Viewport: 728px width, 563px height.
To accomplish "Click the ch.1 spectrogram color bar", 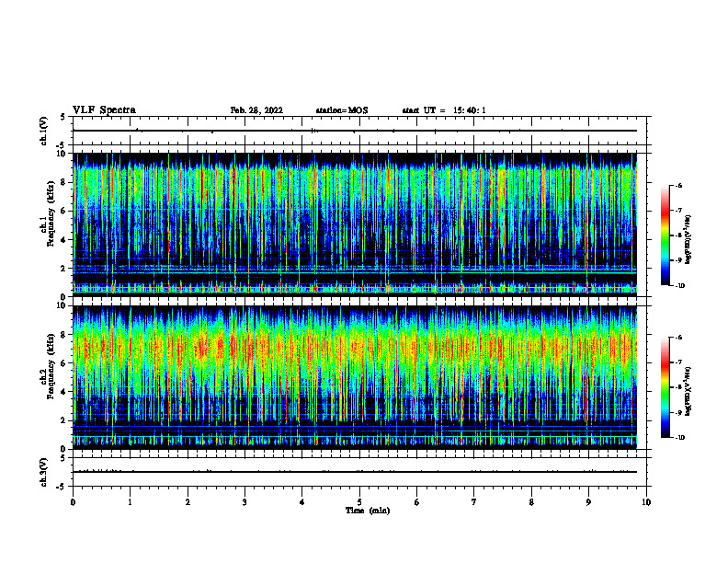I will tap(665, 236).
